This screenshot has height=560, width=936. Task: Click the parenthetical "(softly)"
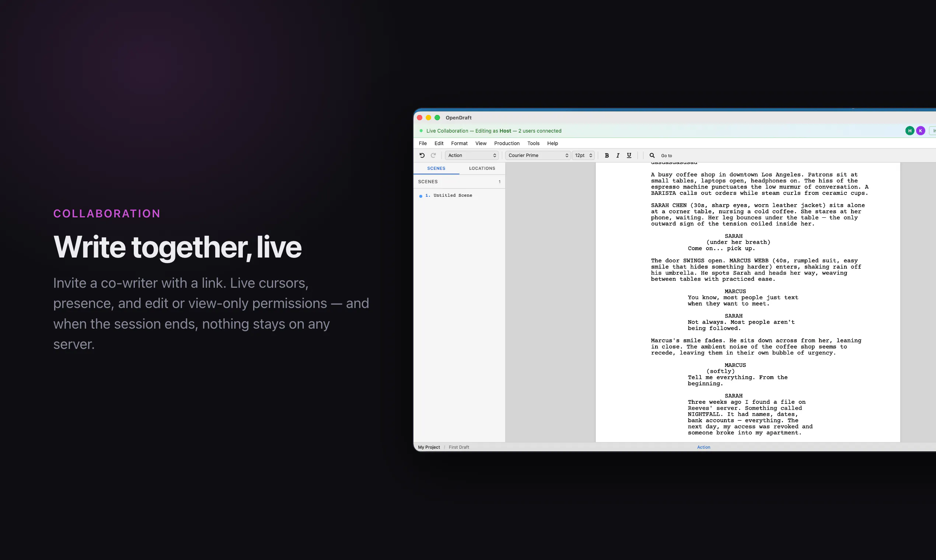[720, 371]
